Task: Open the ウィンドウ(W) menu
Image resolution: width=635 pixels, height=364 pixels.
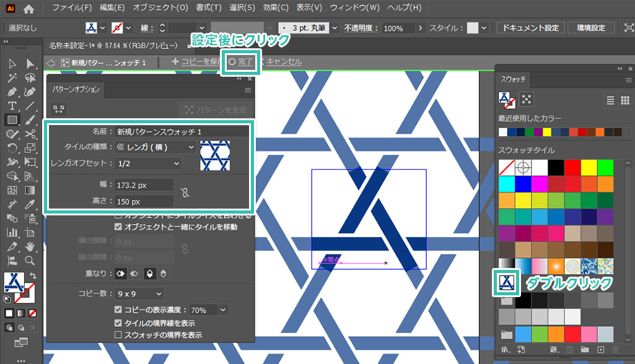Action: 354,8
